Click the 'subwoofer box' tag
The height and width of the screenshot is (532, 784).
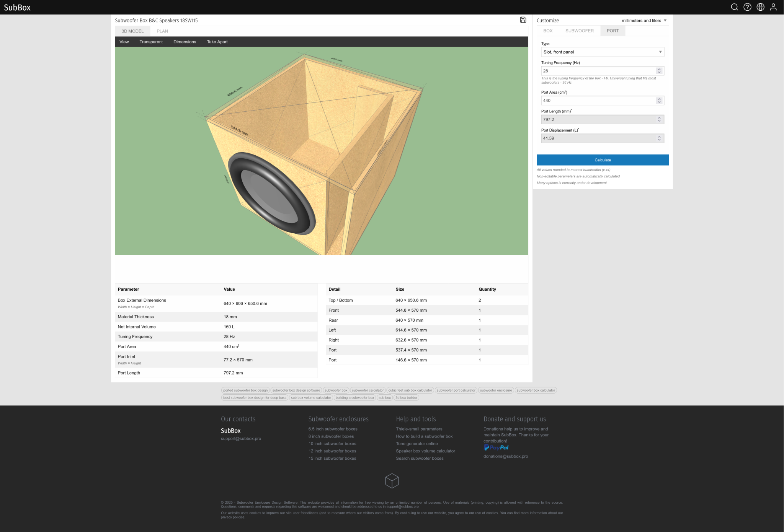click(336, 390)
